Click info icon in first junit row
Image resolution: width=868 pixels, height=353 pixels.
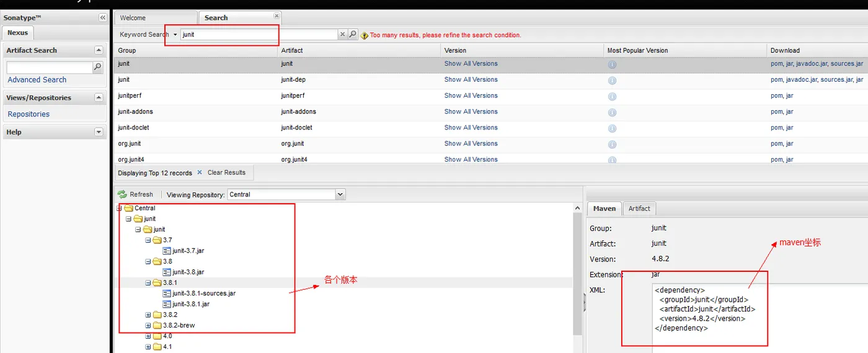click(612, 64)
